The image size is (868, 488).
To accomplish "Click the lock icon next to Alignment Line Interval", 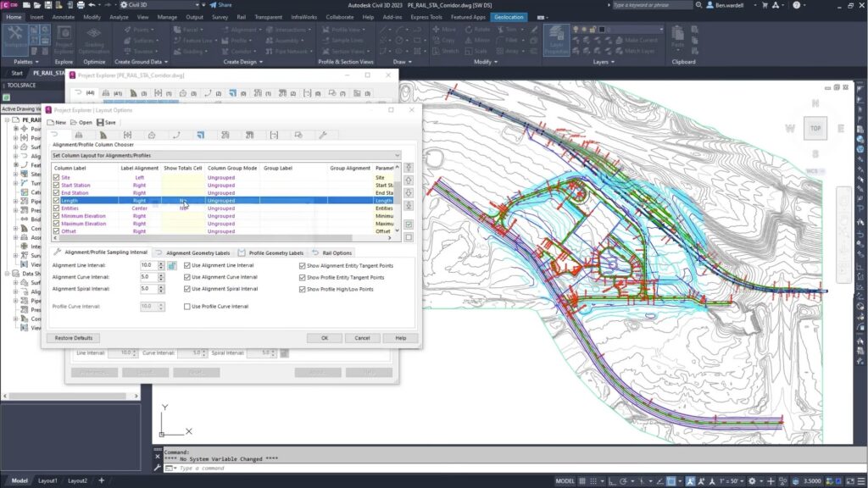I will [172, 265].
